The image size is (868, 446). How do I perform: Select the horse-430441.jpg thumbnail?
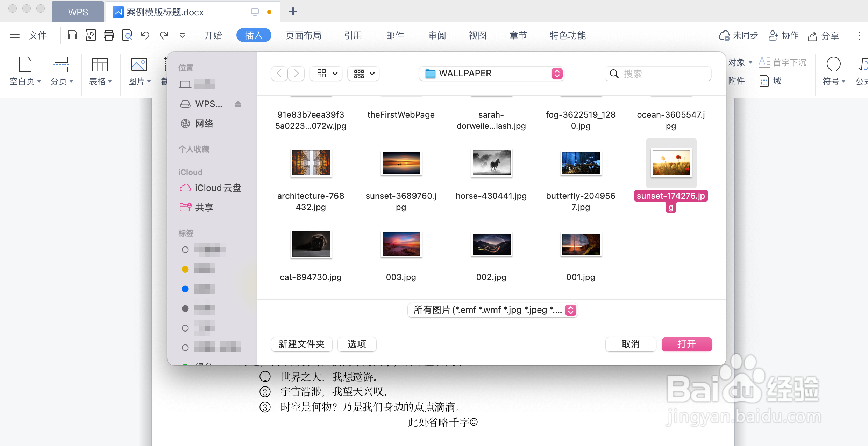tap(491, 163)
